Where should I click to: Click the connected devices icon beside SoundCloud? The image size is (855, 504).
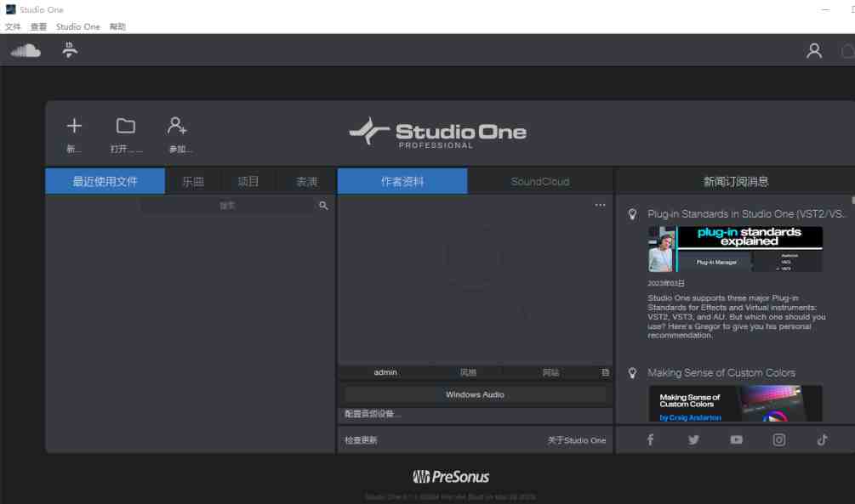point(68,51)
